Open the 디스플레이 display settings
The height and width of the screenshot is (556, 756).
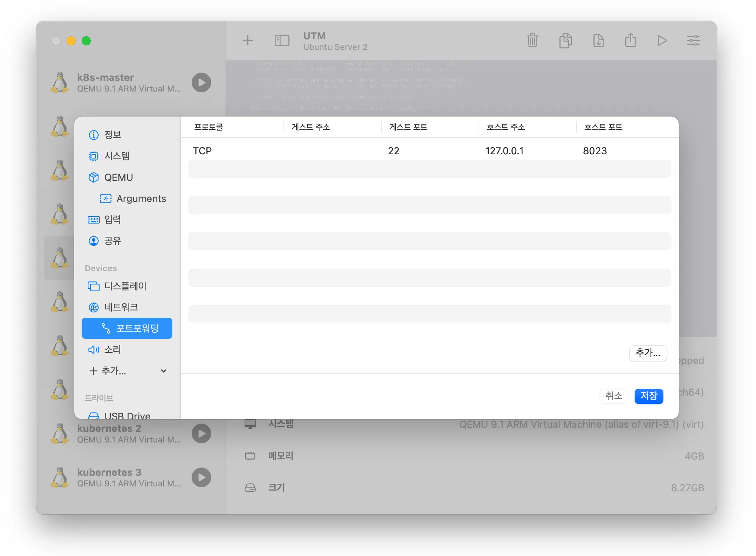click(125, 286)
